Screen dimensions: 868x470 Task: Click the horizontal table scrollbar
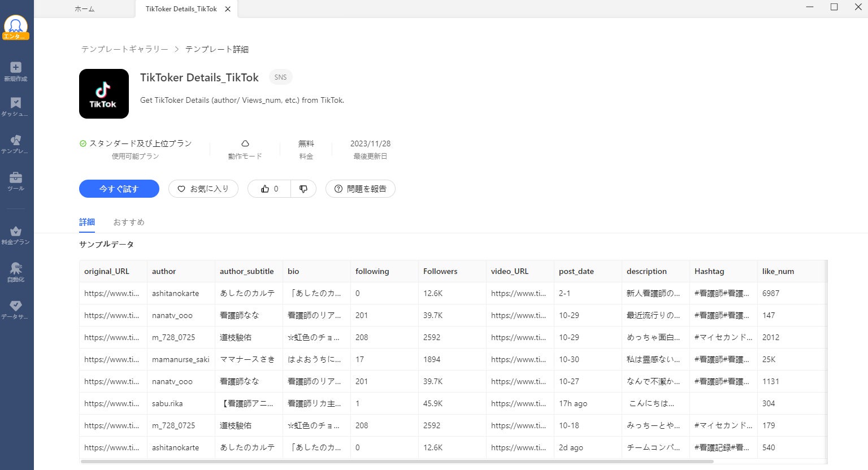click(x=397, y=462)
